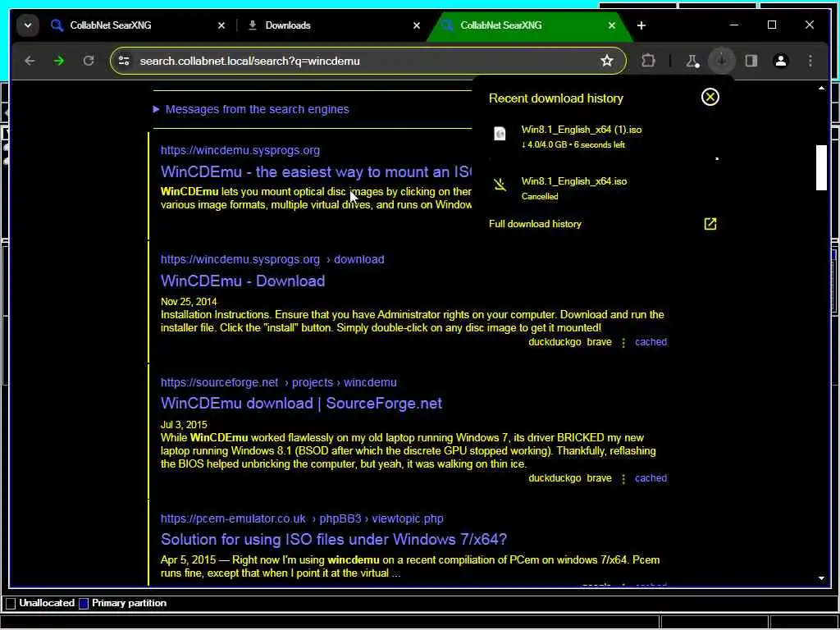Go forward with the green arrow
This screenshot has height=630, width=840.
click(59, 61)
